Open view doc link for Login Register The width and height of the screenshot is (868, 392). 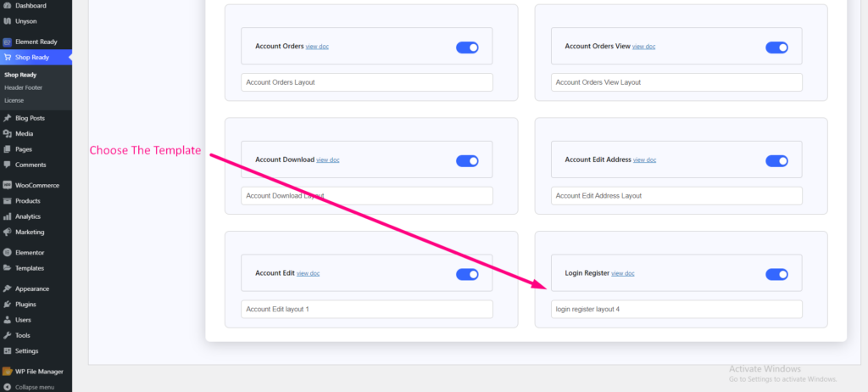pyautogui.click(x=623, y=273)
